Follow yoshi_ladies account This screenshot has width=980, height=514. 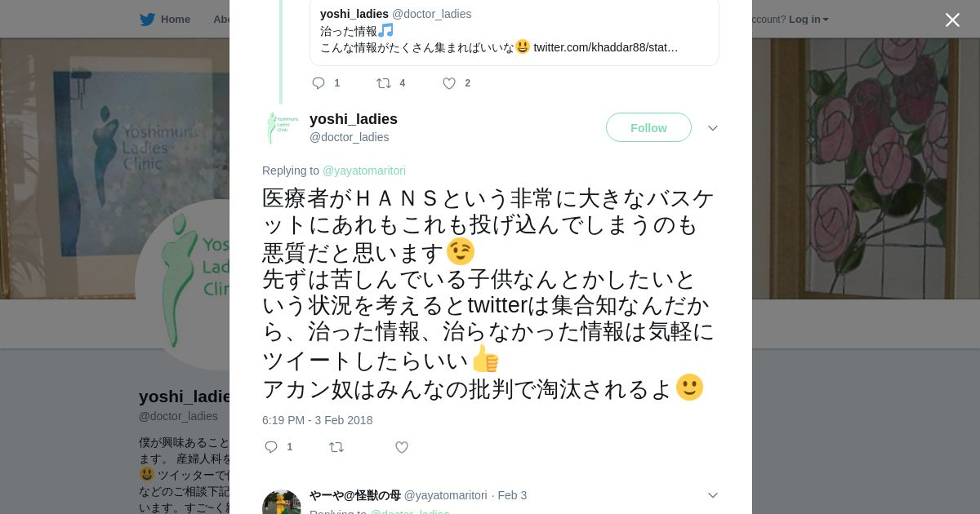[x=648, y=128]
